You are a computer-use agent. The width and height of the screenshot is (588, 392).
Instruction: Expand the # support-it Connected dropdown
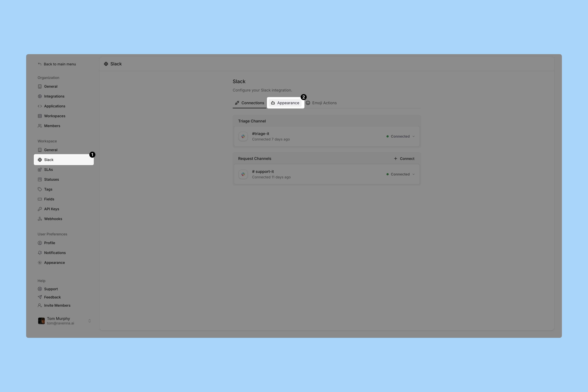tap(413, 174)
